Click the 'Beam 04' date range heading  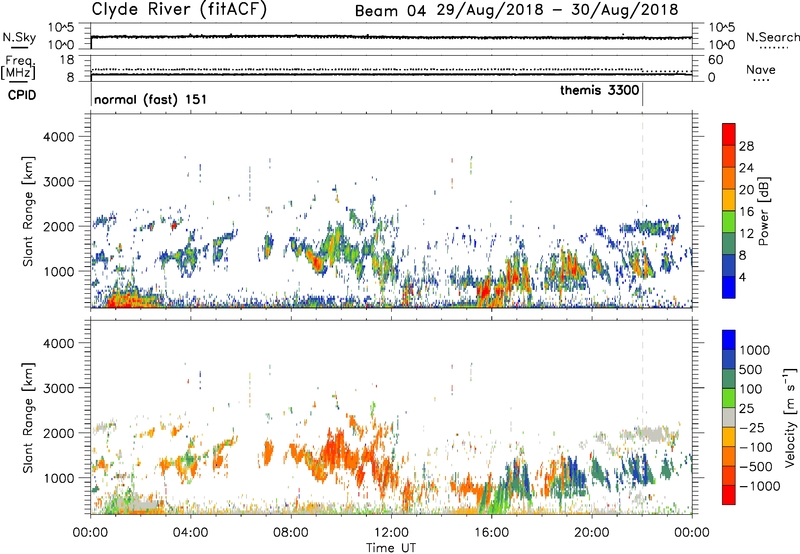[516, 10]
